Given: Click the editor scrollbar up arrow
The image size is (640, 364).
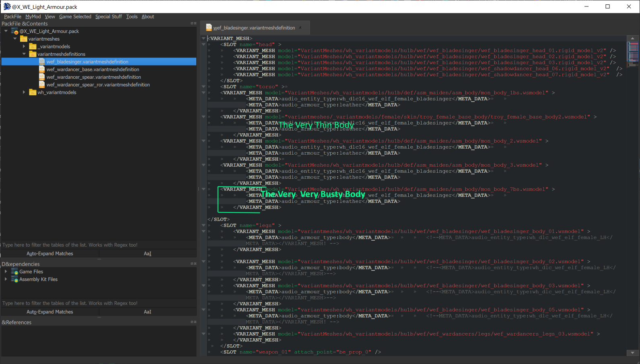Looking at the screenshot, I should 632,38.
